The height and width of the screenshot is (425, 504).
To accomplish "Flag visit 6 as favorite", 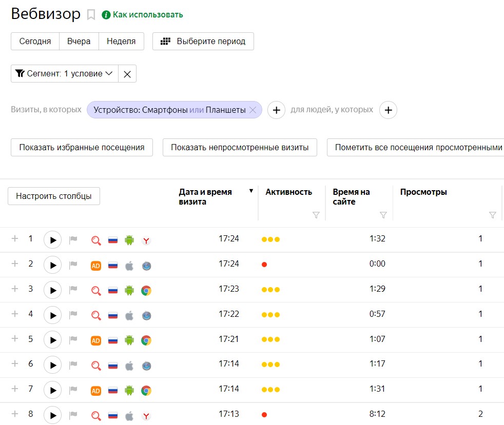I will coord(73,365).
